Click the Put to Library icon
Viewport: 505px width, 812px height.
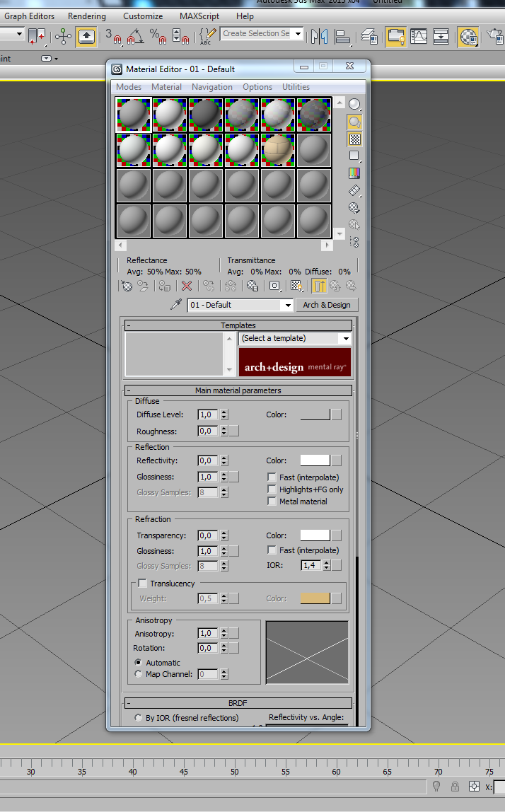click(x=252, y=286)
